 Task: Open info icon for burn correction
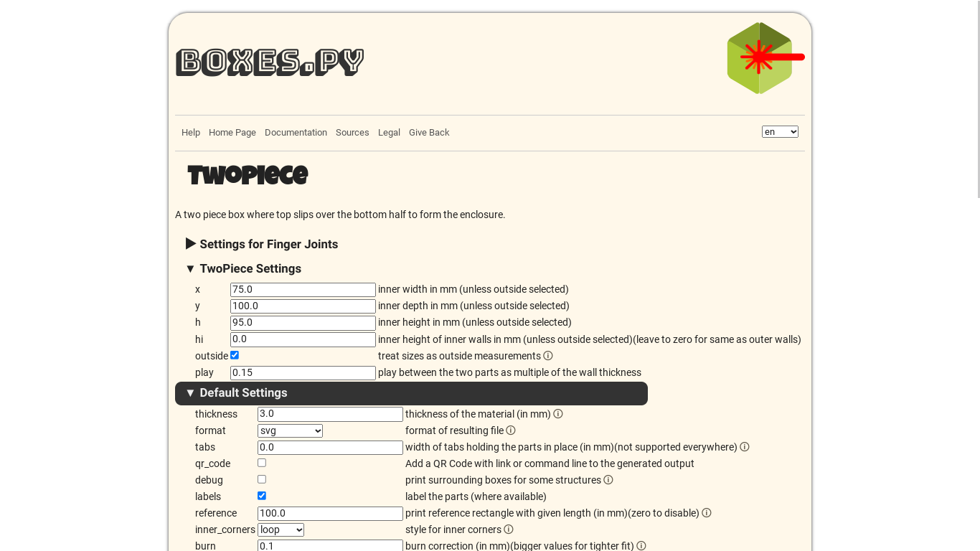click(x=641, y=546)
